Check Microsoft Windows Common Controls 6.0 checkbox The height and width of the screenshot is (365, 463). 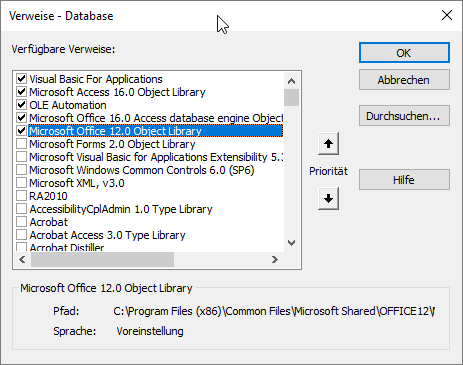pyautogui.click(x=22, y=170)
